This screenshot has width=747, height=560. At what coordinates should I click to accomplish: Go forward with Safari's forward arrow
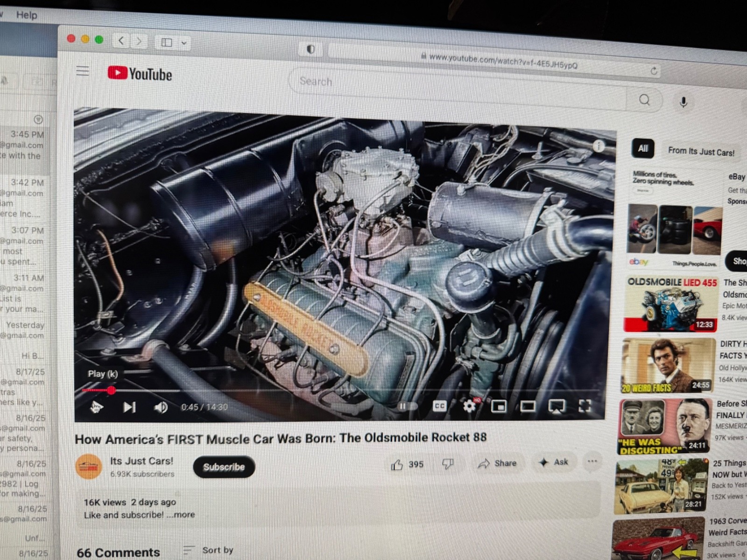pyautogui.click(x=139, y=41)
